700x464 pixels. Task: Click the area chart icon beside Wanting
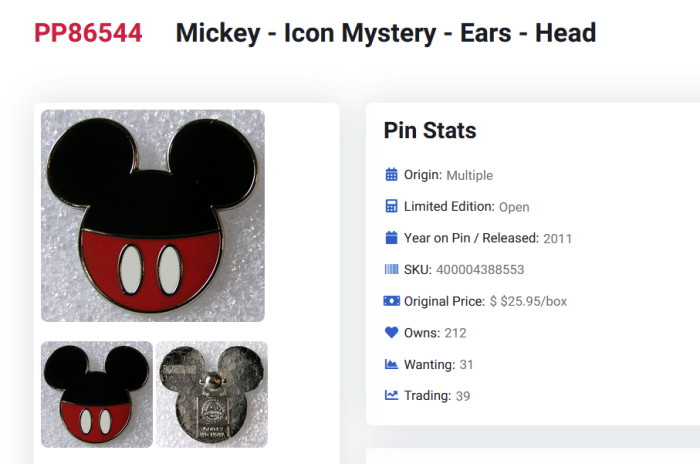(392, 364)
